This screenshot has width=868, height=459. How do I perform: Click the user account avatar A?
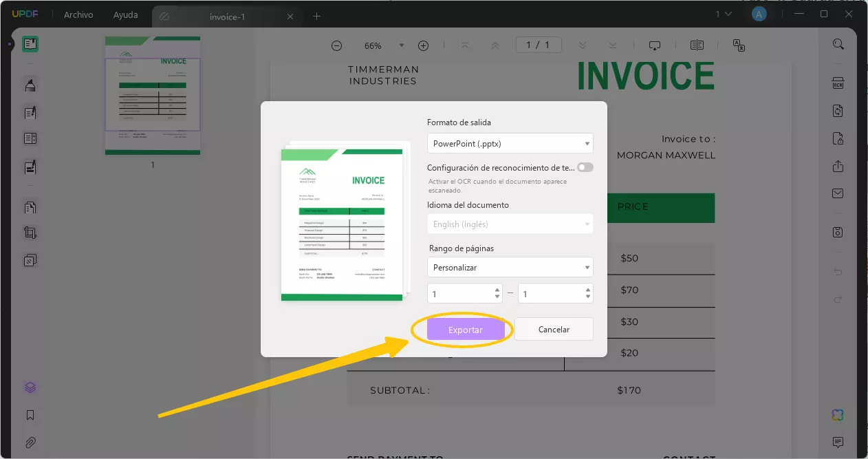(759, 14)
